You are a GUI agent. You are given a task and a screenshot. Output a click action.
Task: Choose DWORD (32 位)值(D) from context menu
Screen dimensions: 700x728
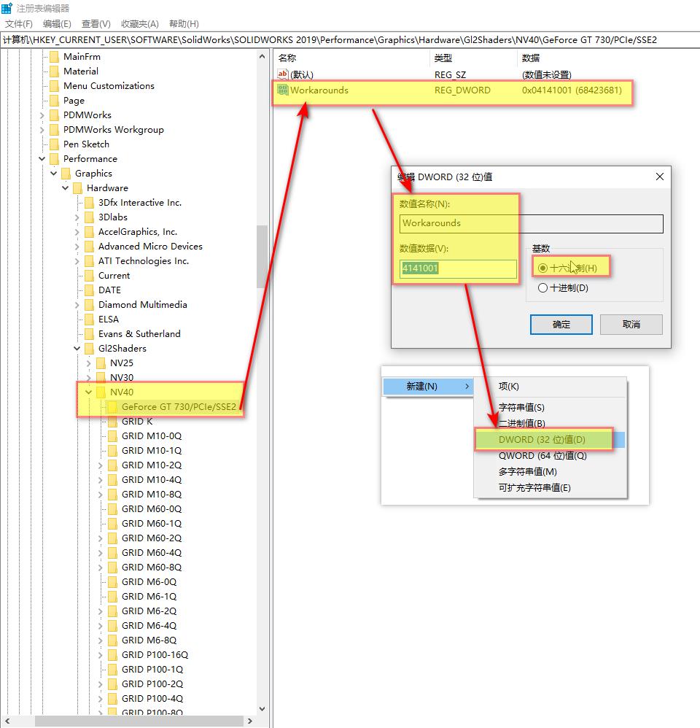542,440
